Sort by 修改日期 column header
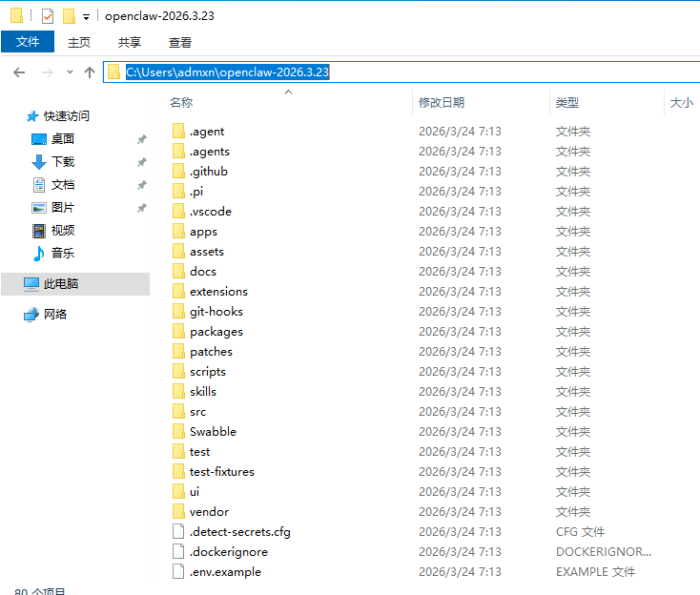Viewport: 700px width, 595px height. pos(441,102)
